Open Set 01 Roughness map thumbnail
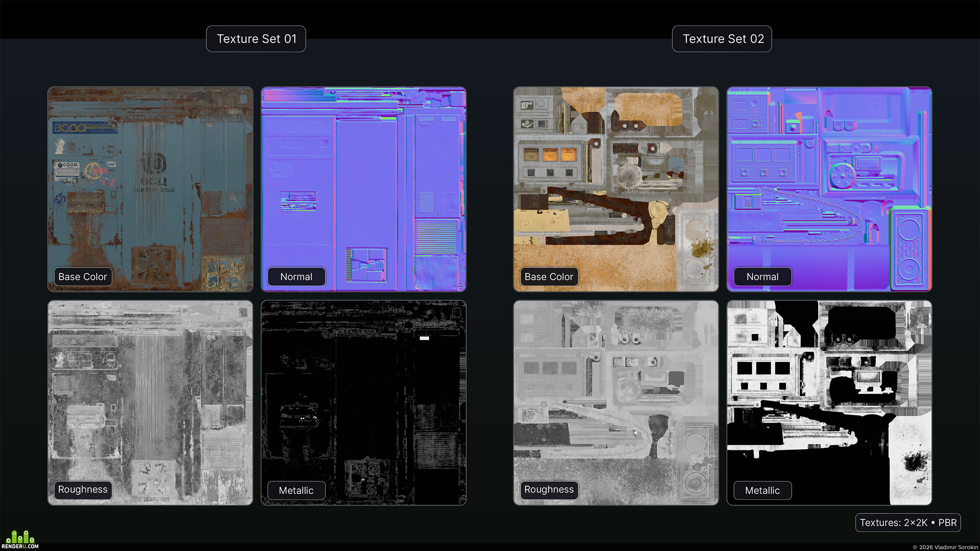980x551 pixels. point(150,403)
